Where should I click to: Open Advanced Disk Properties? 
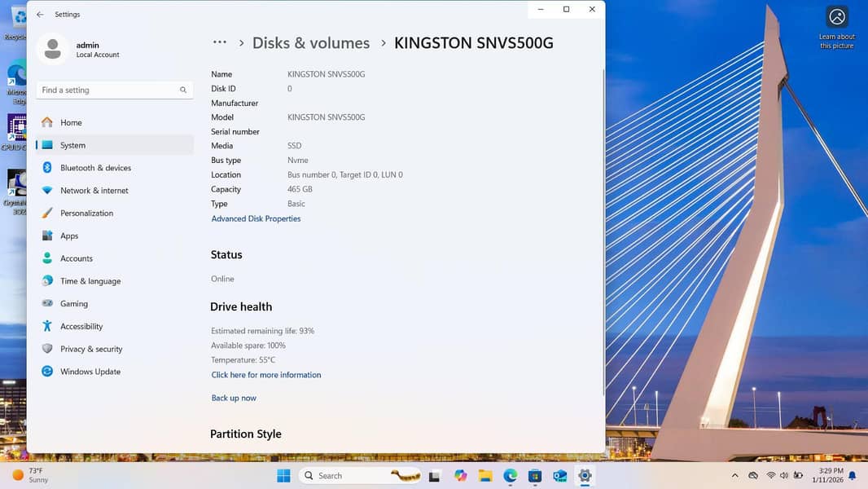(256, 218)
